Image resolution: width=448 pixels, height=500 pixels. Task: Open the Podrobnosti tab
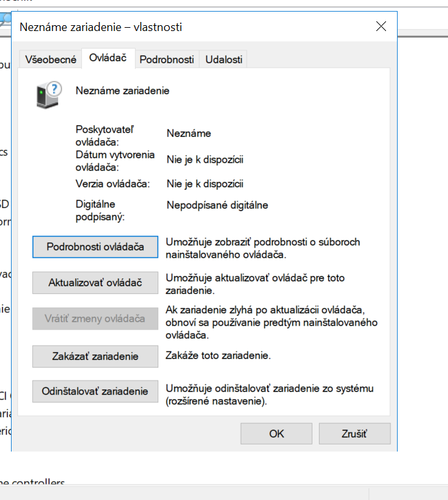pos(167,59)
